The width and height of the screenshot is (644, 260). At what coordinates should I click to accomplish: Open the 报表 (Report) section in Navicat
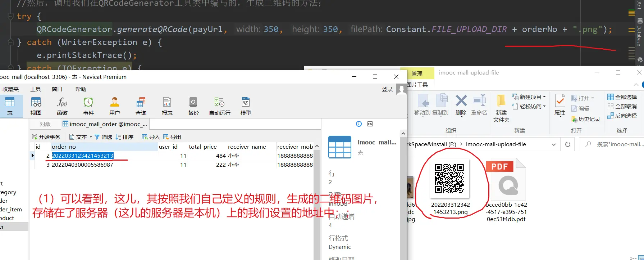167,106
